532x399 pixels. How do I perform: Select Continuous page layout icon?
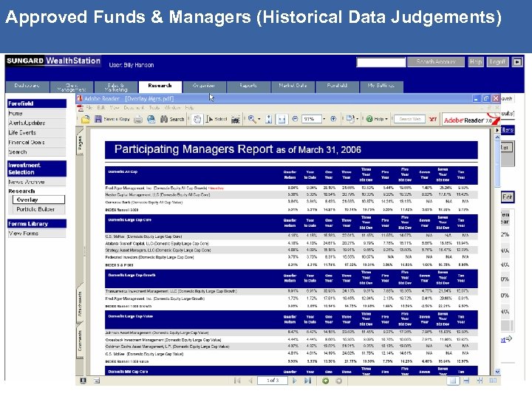tap(466, 381)
